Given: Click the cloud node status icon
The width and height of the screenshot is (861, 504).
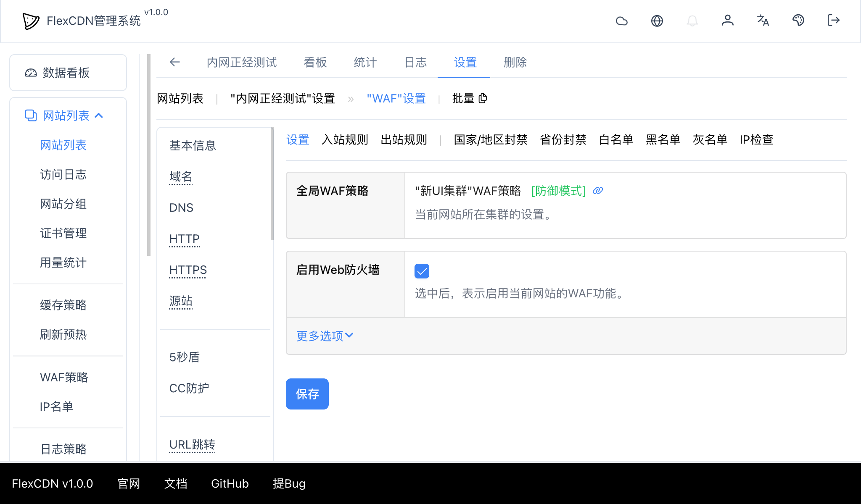Looking at the screenshot, I should tap(622, 21).
